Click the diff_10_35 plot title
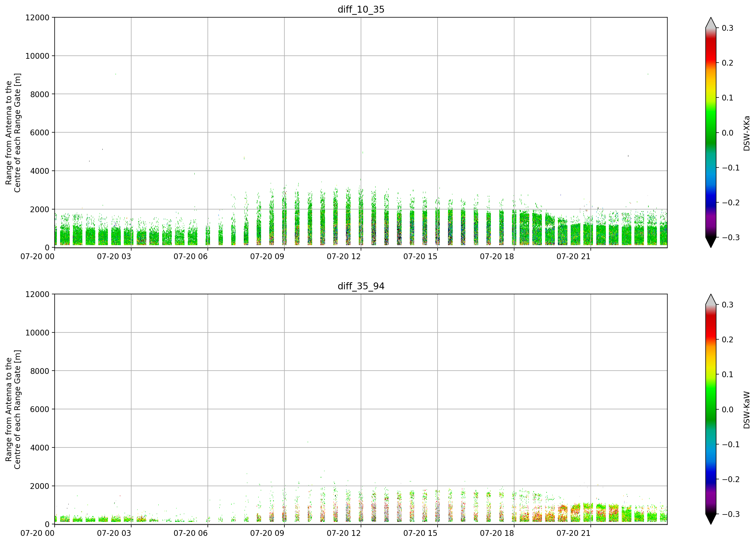 coord(361,9)
